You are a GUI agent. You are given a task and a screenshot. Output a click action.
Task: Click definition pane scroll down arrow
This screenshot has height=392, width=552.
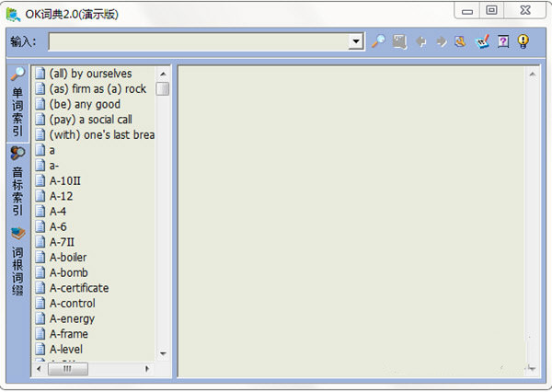(x=532, y=368)
